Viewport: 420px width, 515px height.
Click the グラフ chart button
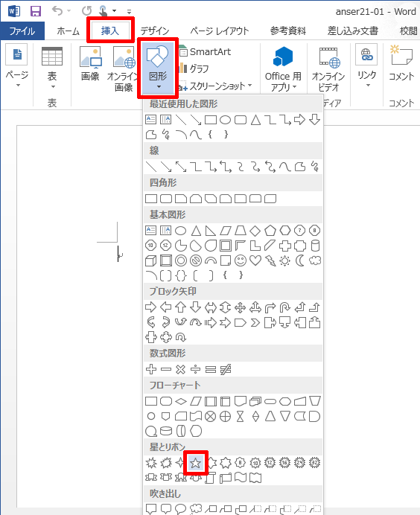194,68
